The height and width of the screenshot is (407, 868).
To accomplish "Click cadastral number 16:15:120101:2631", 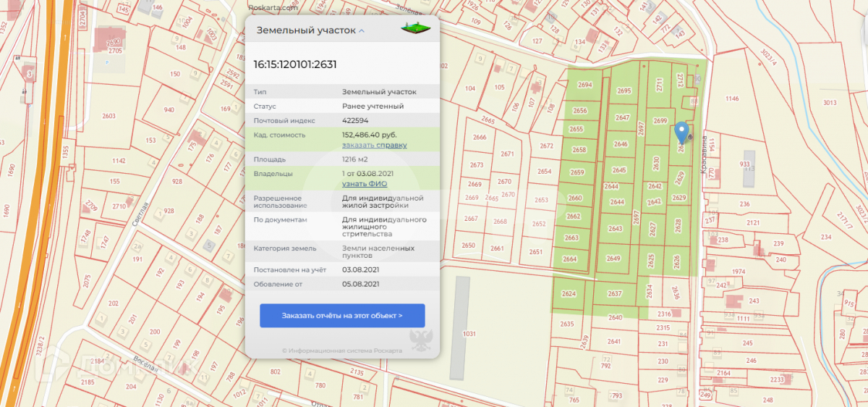I will 294,64.
